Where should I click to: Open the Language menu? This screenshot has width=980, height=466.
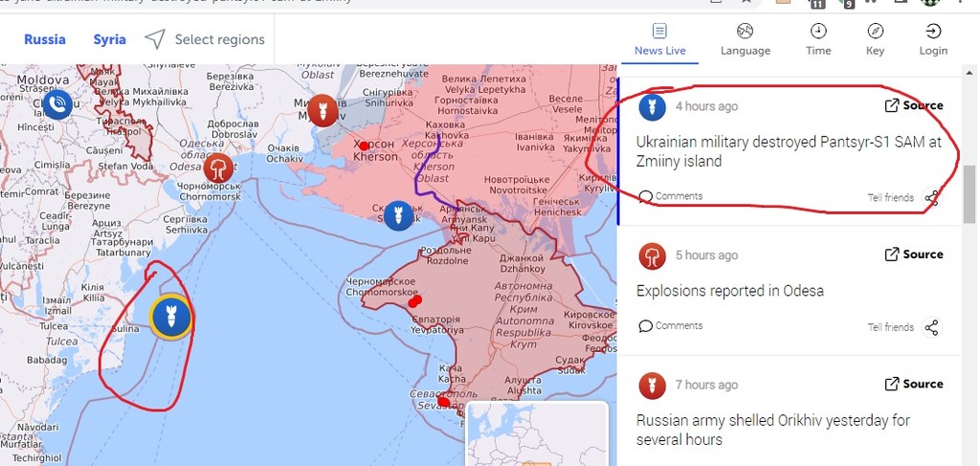(745, 40)
